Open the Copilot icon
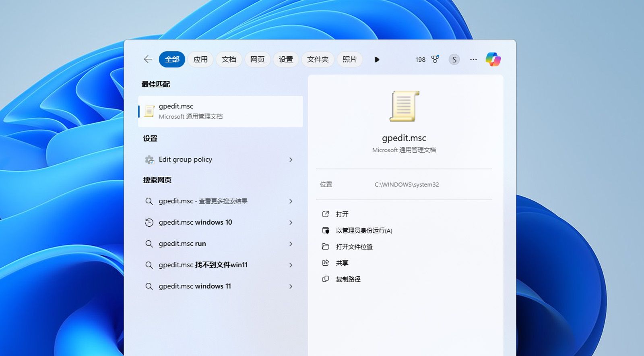644x356 pixels. (493, 60)
